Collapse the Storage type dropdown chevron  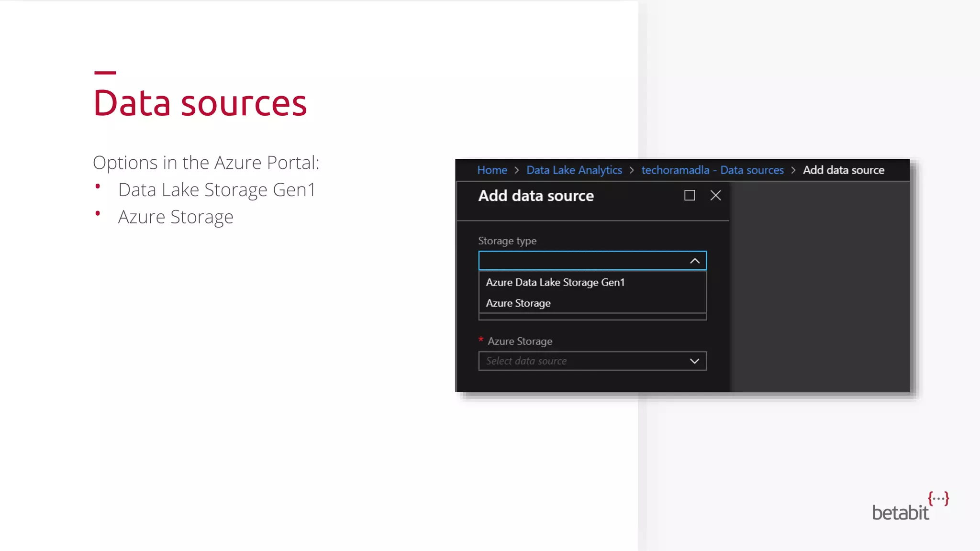(x=695, y=261)
